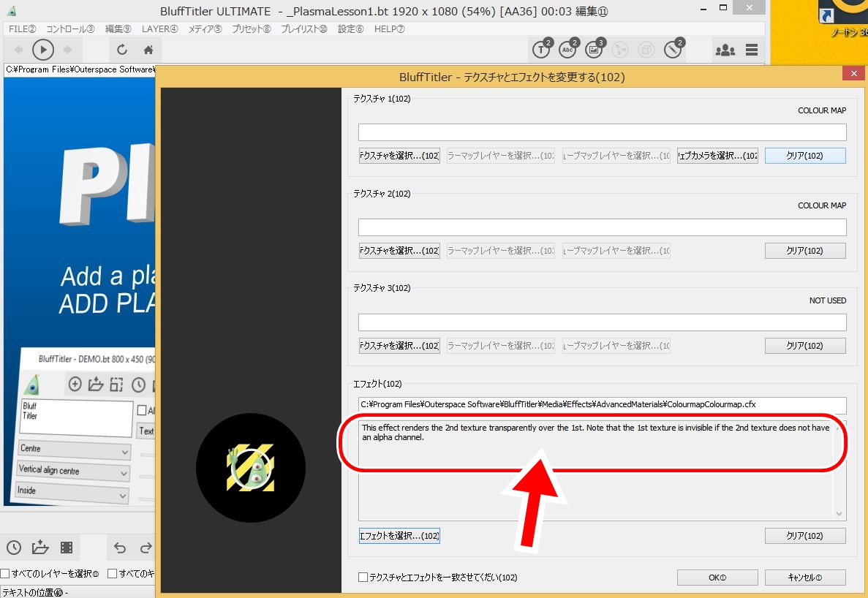Toggle the すべてのキー checkbox
The width and height of the screenshot is (868, 598).
pyautogui.click(x=113, y=574)
